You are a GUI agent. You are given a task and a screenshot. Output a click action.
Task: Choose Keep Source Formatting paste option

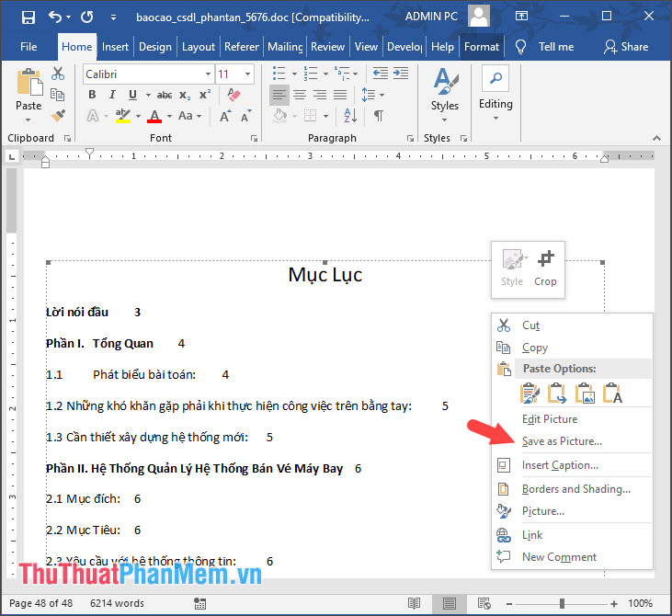[530, 394]
